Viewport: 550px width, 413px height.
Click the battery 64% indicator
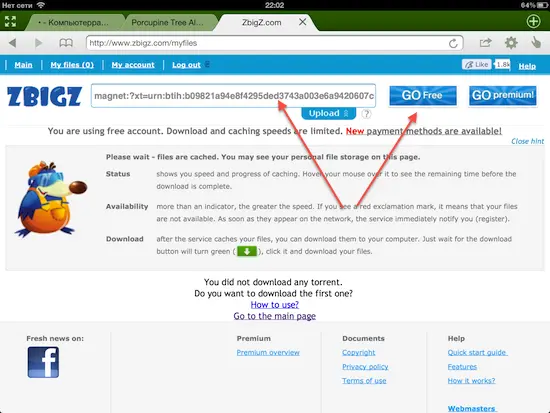click(534, 5)
